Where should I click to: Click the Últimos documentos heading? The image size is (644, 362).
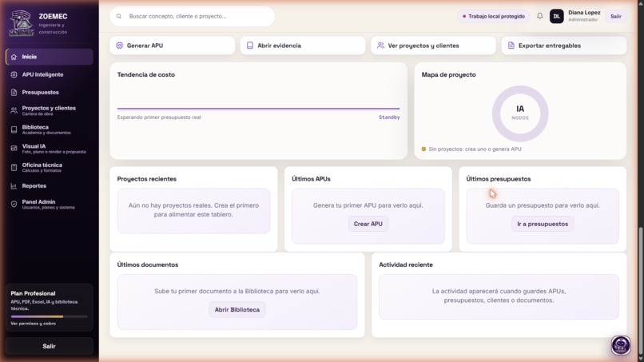coord(148,265)
